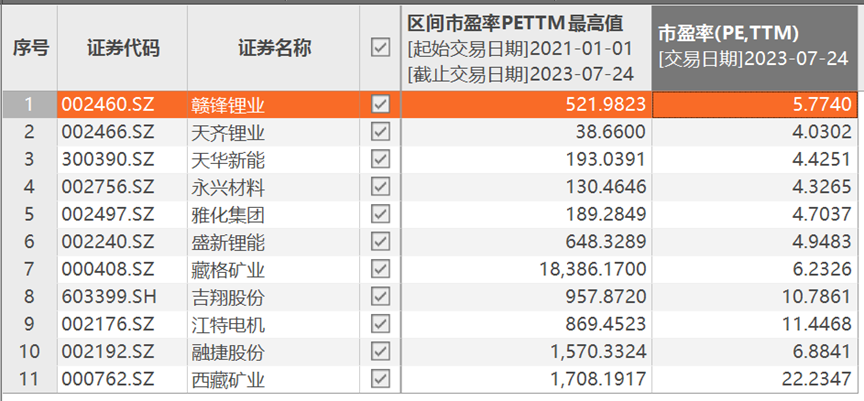Uncheck the checkbox for 天齐锂业
This screenshot has height=401, width=864.
(x=380, y=132)
